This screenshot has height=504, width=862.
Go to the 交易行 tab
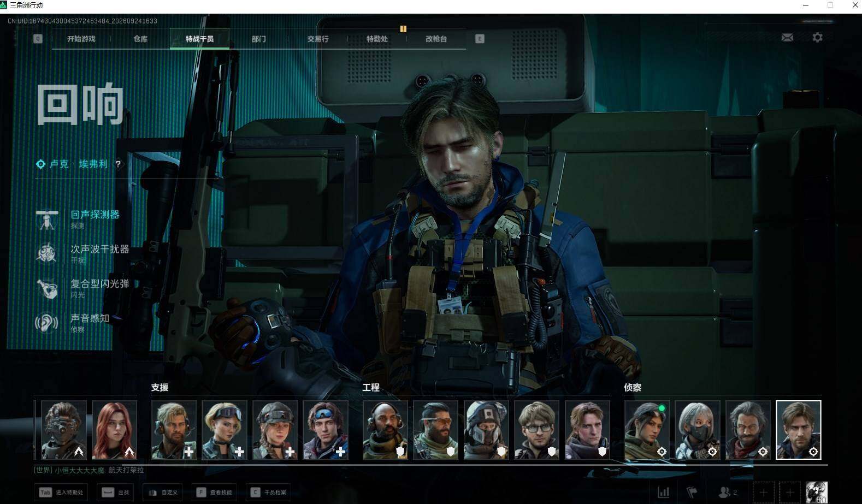[x=318, y=39]
